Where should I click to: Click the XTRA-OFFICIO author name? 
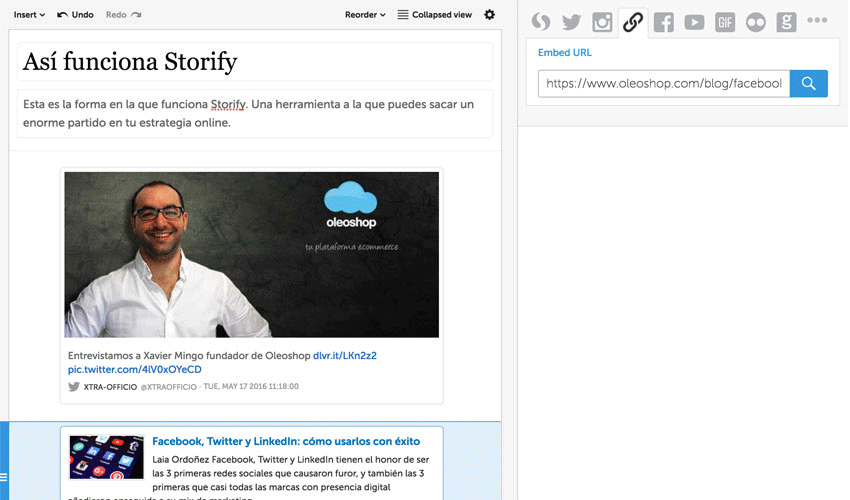tap(110, 387)
